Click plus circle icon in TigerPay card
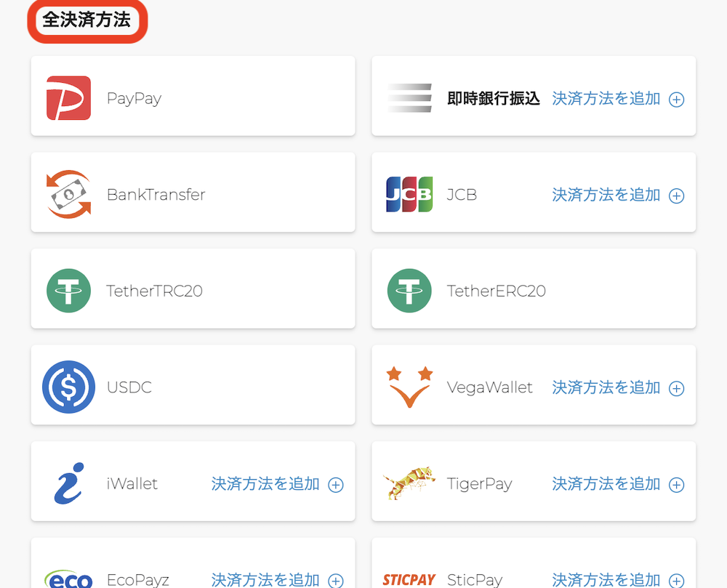The height and width of the screenshot is (588, 727). click(676, 485)
